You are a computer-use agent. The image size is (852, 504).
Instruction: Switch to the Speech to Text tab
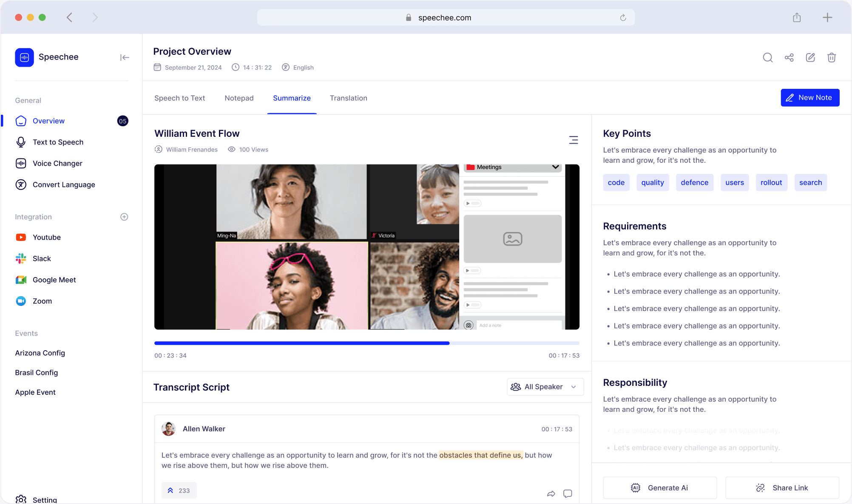pyautogui.click(x=179, y=98)
